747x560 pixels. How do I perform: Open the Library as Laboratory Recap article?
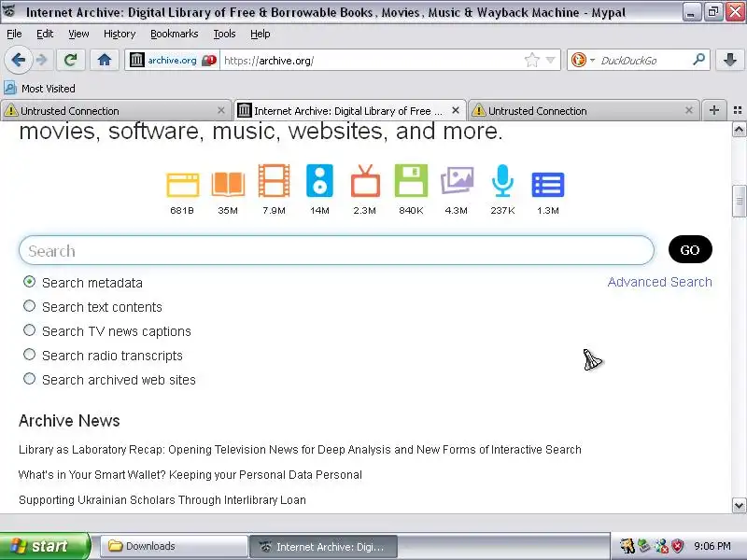(300, 450)
